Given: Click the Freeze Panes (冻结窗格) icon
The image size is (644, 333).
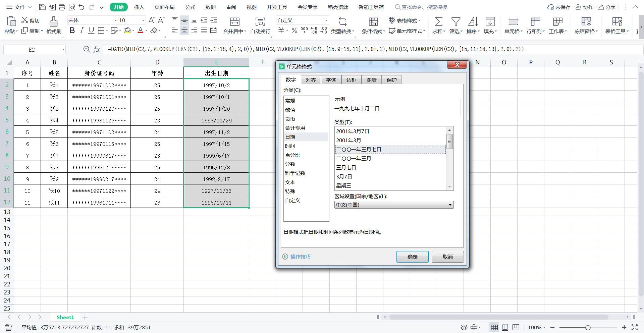Looking at the screenshot, I should point(586,22).
